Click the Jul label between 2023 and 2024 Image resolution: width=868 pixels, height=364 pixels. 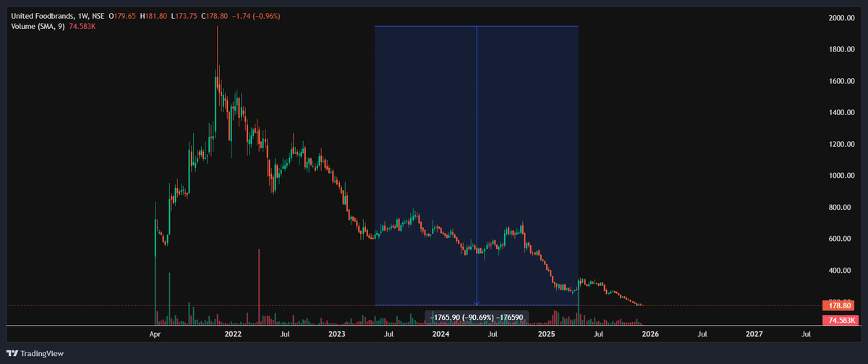pyautogui.click(x=388, y=334)
